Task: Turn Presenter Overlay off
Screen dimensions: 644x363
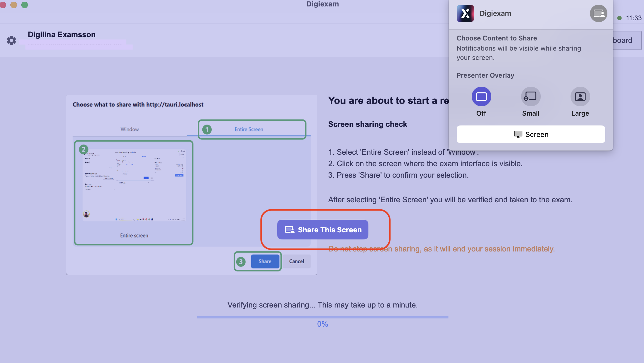Action: 481,96
